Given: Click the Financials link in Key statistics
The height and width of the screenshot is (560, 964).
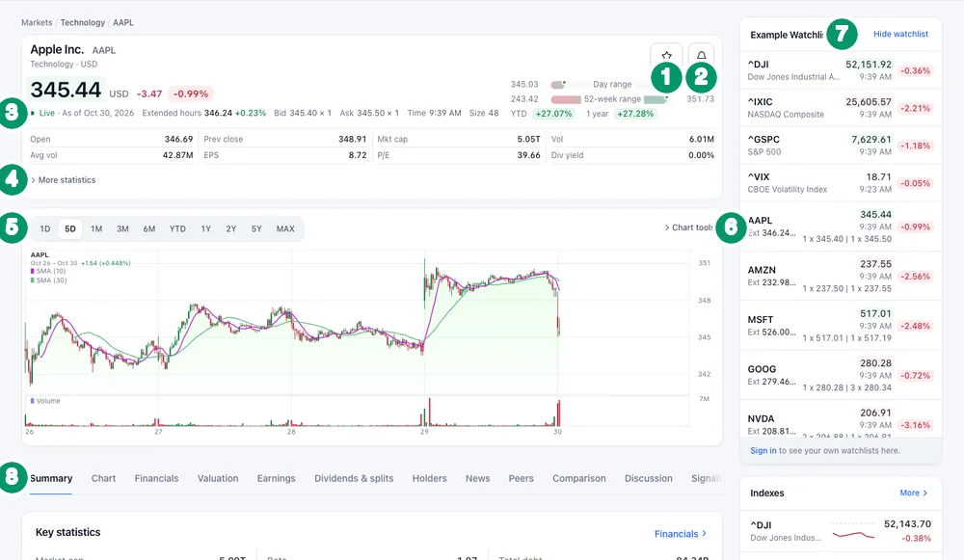Looking at the screenshot, I should tap(680, 534).
